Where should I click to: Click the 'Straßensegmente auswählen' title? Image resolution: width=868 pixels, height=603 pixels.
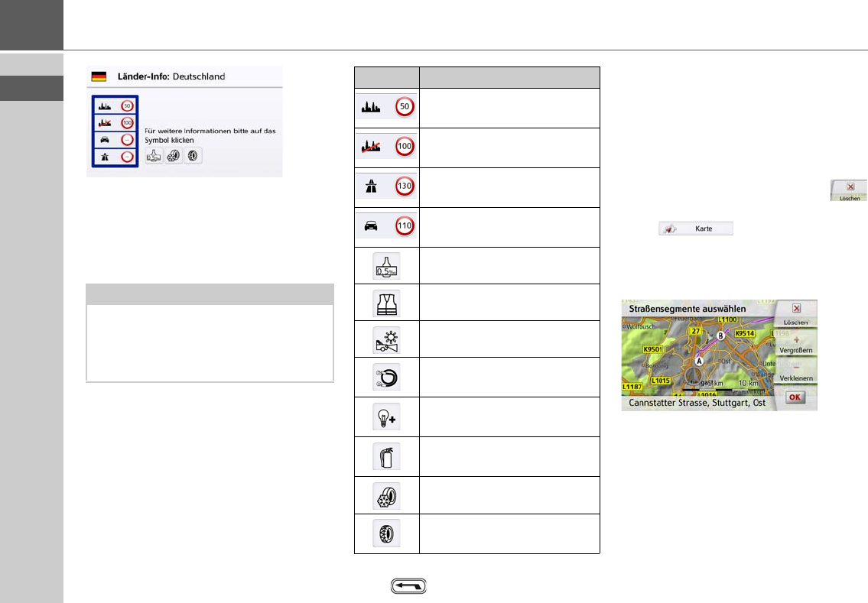point(687,309)
